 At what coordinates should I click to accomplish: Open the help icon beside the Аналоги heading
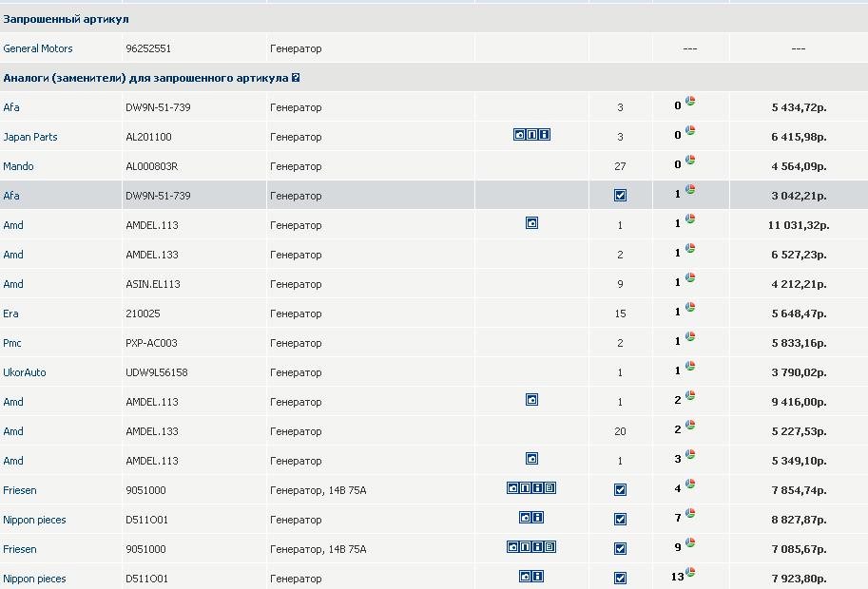296,78
